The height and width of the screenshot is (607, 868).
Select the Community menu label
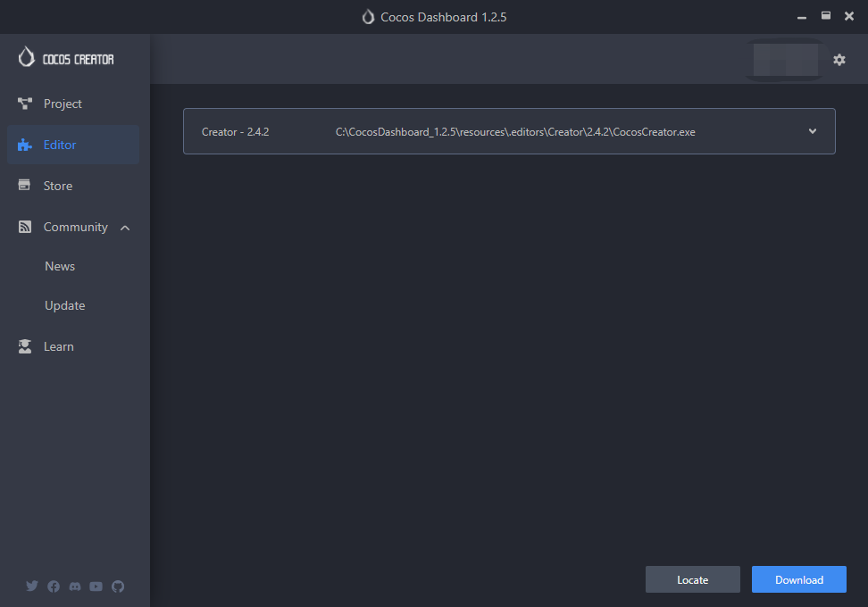point(76,227)
